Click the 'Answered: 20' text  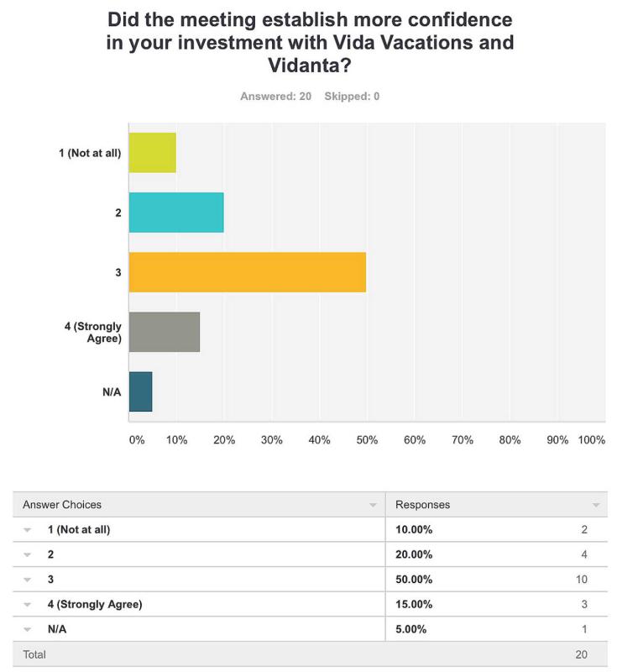tap(275, 97)
